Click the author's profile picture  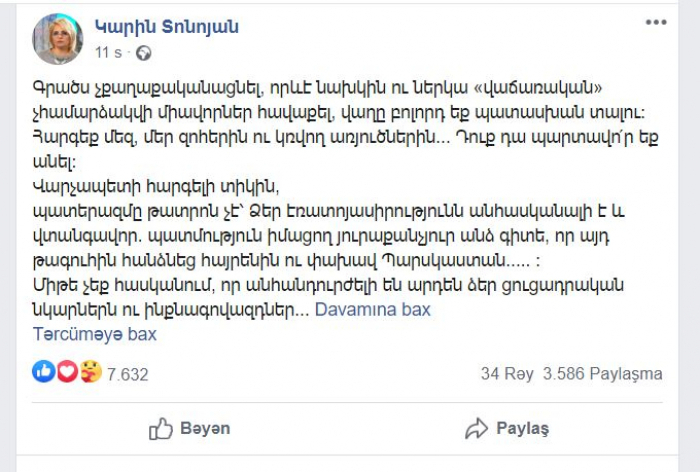58,39
